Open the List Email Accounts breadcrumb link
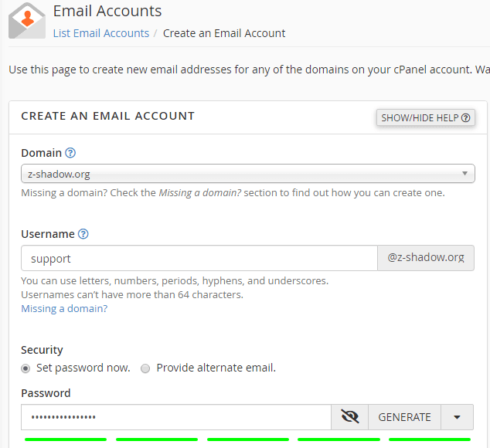This screenshot has height=448, width=490. pyautogui.click(x=101, y=33)
